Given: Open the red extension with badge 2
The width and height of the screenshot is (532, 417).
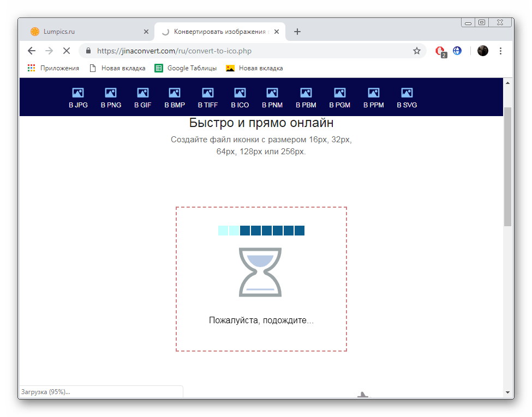Looking at the screenshot, I should pyautogui.click(x=440, y=51).
